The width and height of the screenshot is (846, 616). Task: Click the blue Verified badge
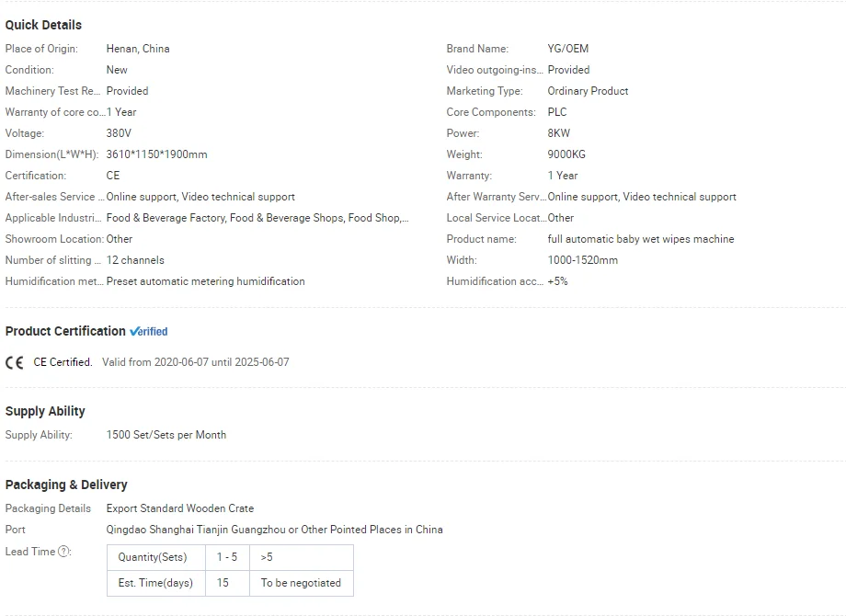pos(149,332)
